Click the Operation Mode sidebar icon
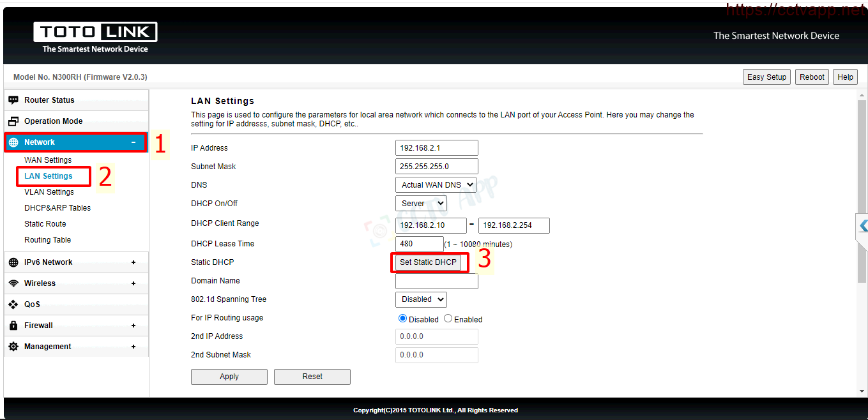868x420 pixels. [13, 121]
